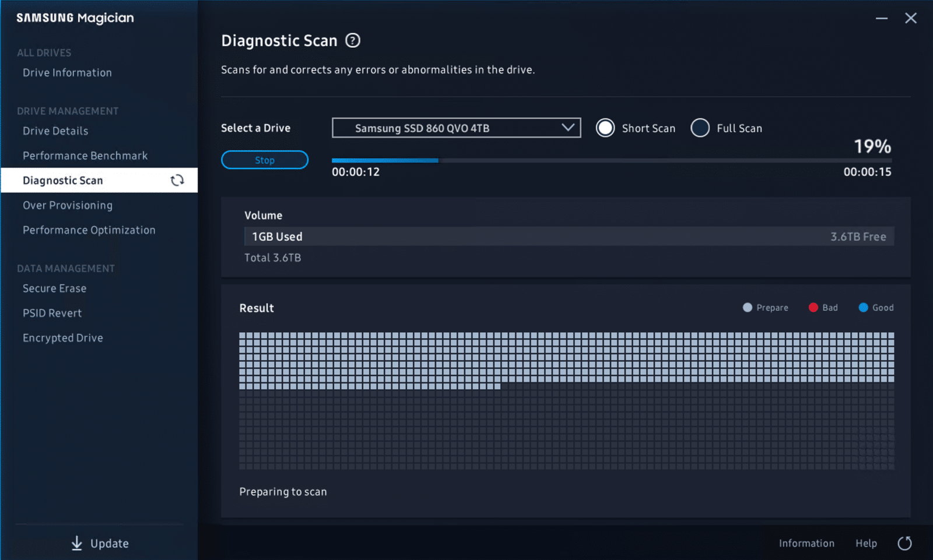Click the refresh icon in Diagnostic Scan row
This screenshot has height=560, width=933.
pyautogui.click(x=177, y=180)
